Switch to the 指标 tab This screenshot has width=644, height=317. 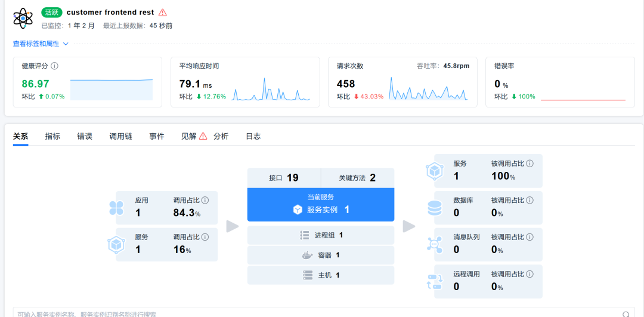coord(52,136)
